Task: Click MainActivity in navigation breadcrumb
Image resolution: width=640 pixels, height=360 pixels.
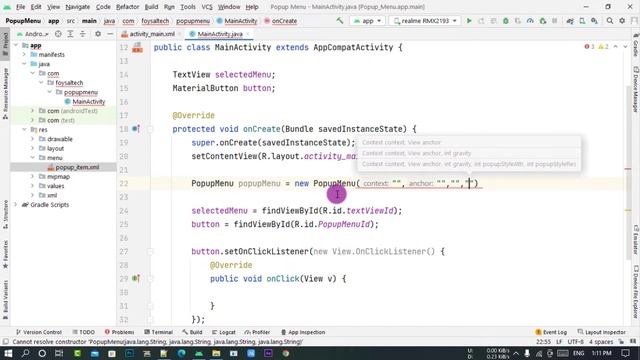Action: 237,21
